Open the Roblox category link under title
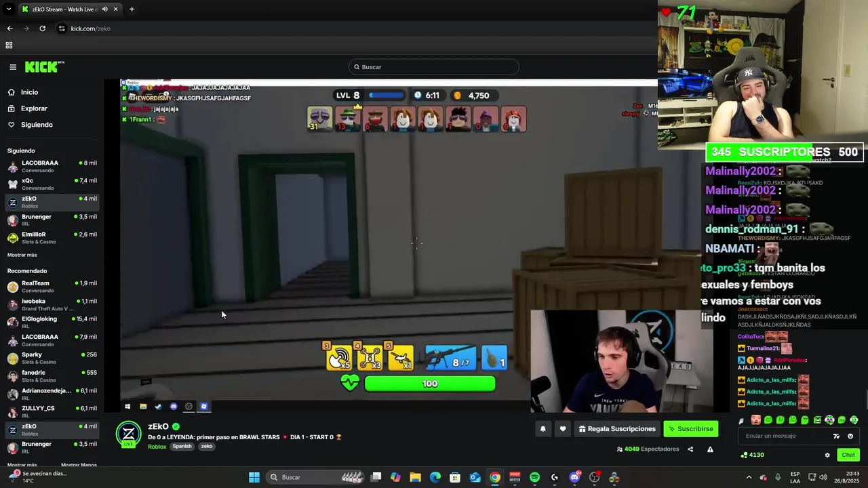Image resolution: width=868 pixels, height=488 pixels. coord(157,447)
